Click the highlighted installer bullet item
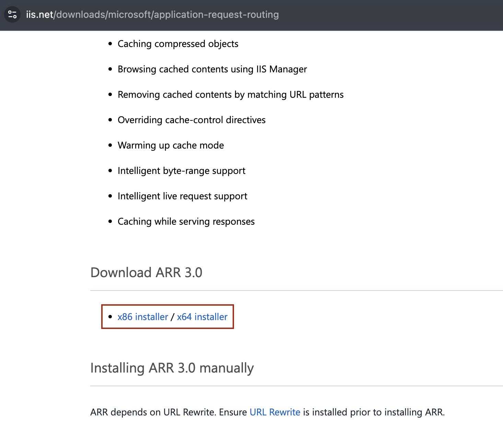 coord(167,317)
